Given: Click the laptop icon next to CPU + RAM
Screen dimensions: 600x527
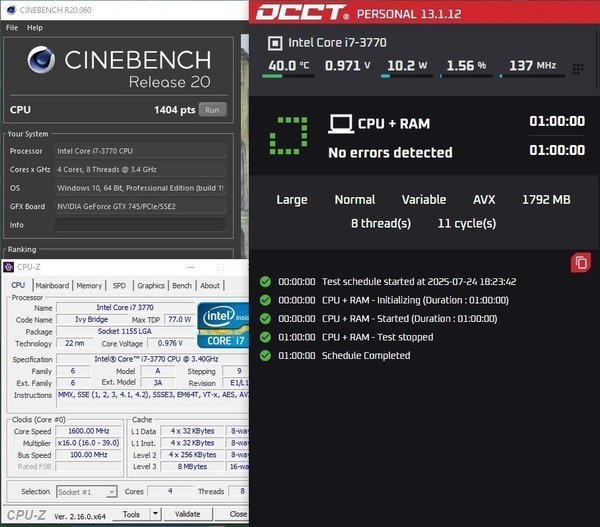Looking at the screenshot, I should click(341, 124).
